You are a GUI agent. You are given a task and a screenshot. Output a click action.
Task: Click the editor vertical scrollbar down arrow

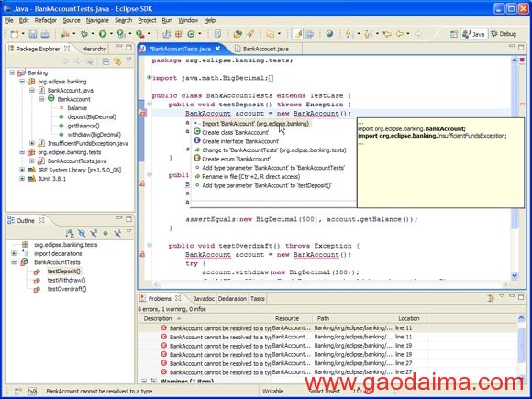pyautogui.click(x=515, y=275)
